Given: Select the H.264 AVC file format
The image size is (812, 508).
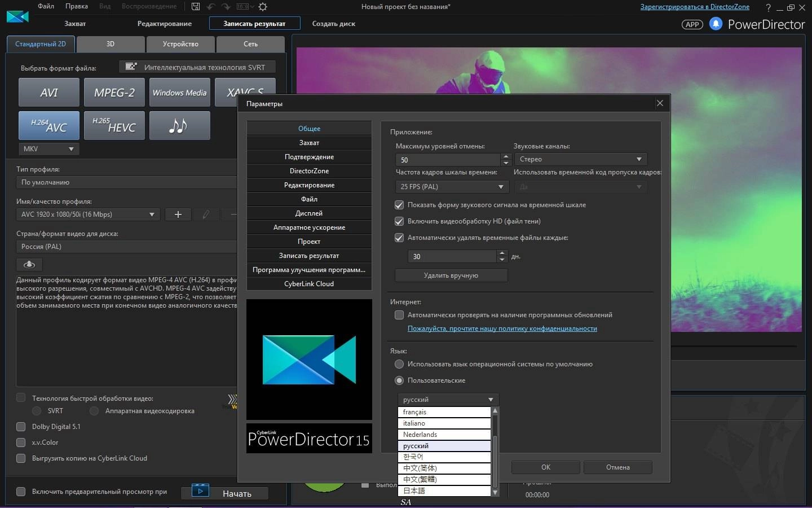Looking at the screenshot, I should pos(49,125).
